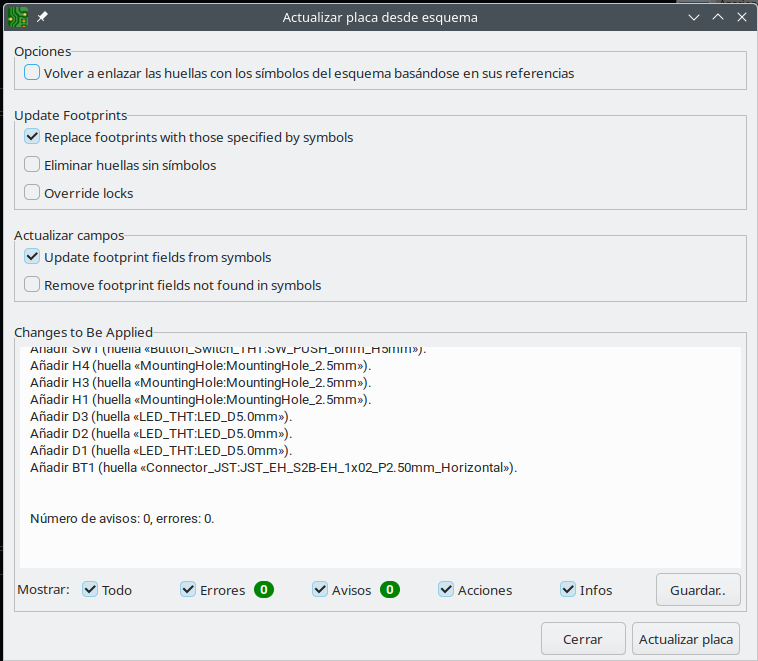The image size is (758, 661).
Task: Tick the Override locks checkbox
Action: [x=33, y=193]
